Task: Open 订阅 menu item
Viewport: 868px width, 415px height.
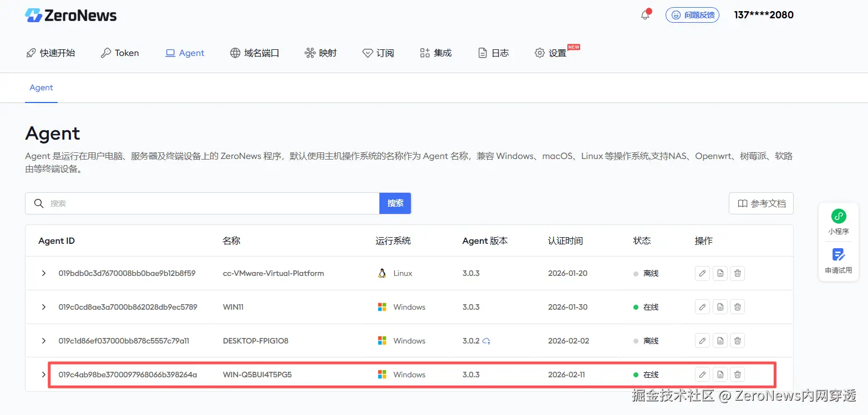Action: 378,53
